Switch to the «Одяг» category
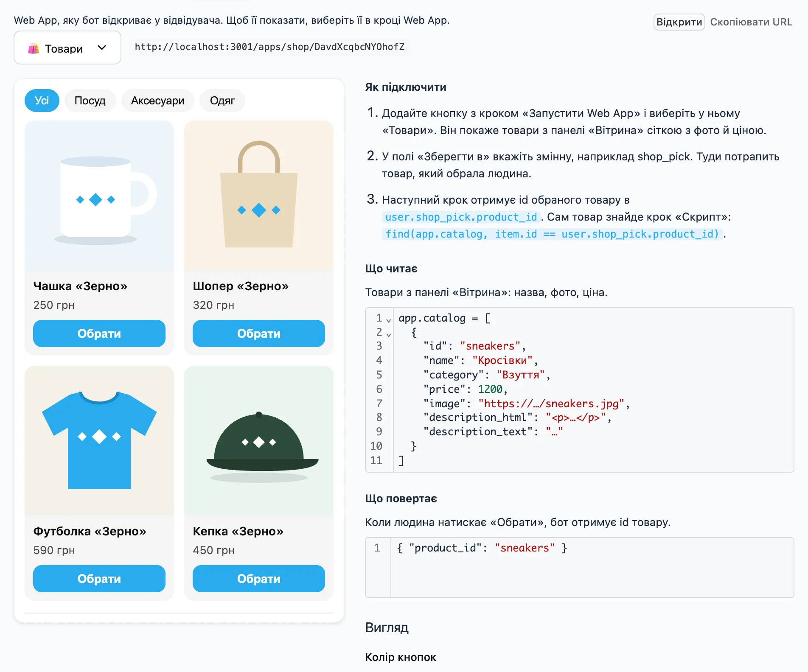The height and width of the screenshot is (672, 808). pos(222,101)
